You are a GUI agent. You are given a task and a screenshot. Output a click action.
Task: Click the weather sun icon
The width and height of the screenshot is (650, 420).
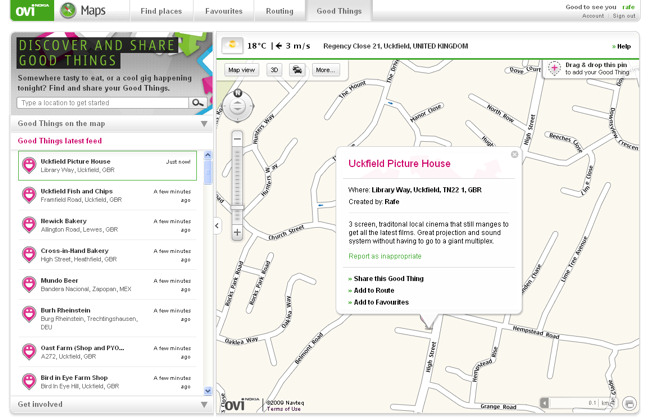click(232, 45)
